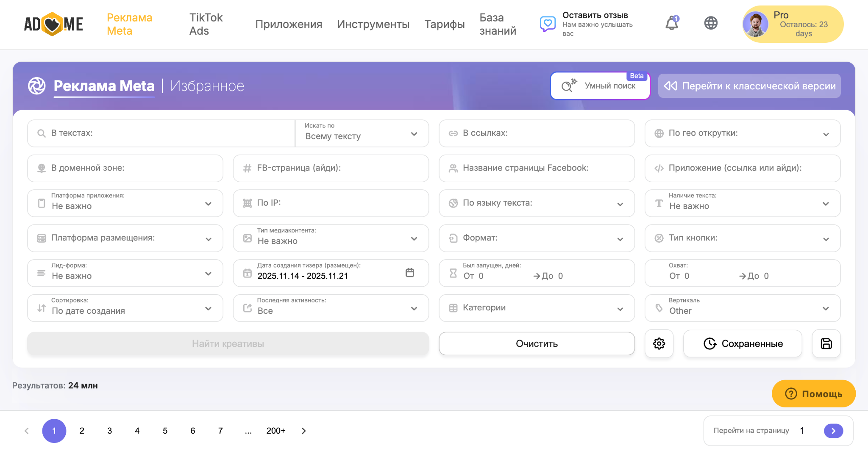Click the 'В текстах' search input field
Viewport: 868px width, 451px height.
pyautogui.click(x=161, y=133)
